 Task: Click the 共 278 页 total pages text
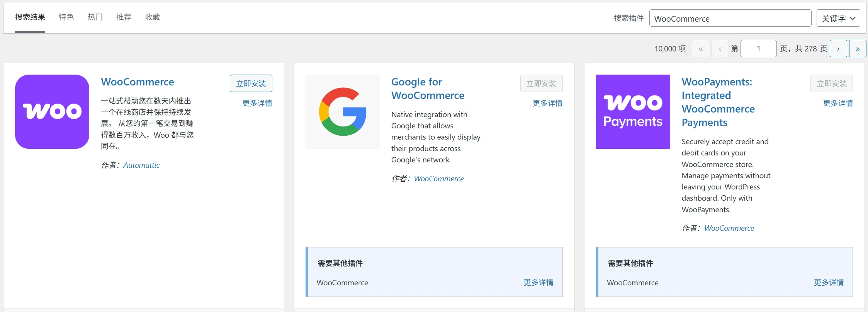[x=811, y=49]
